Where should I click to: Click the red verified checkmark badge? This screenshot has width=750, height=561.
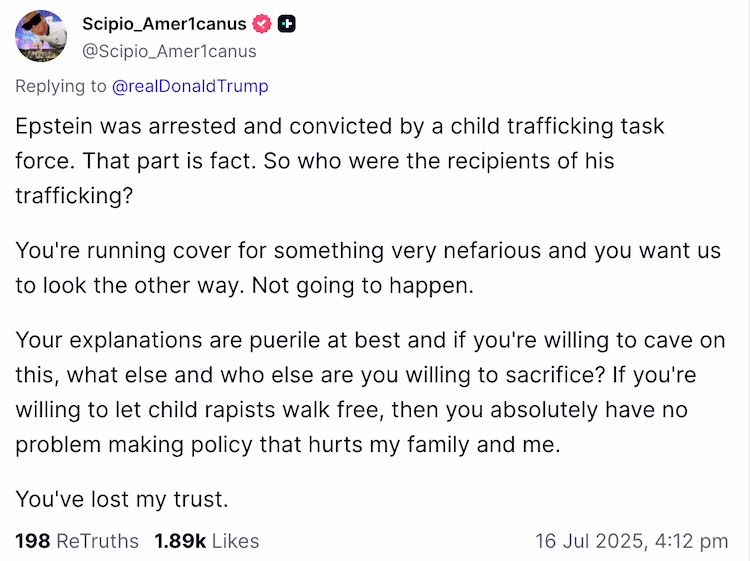(x=263, y=24)
